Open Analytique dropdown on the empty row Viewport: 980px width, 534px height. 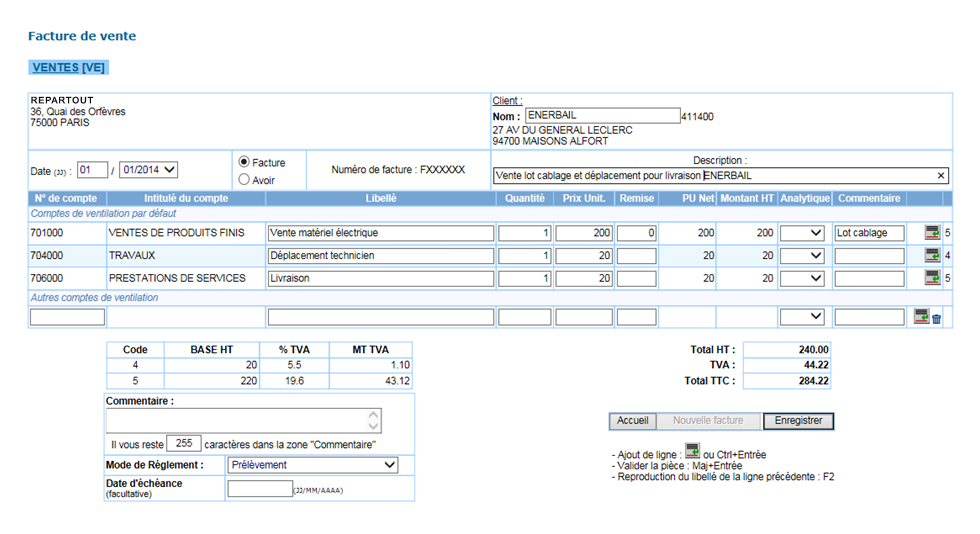pos(802,316)
